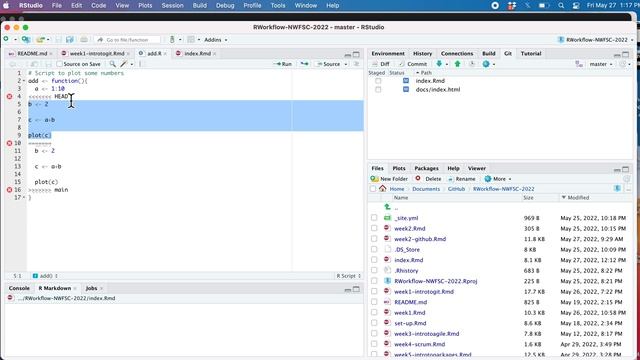This screenshot has height=360, width=640.
Task: Stage docs/index.html in Git pane
Action: 378,89
